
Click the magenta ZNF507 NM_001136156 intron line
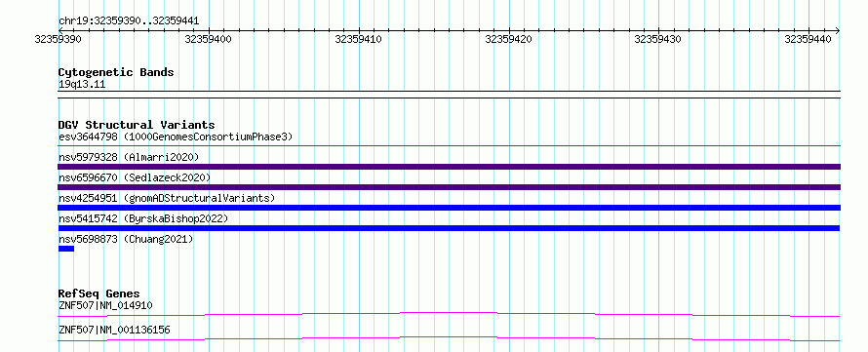pos(449,338)
